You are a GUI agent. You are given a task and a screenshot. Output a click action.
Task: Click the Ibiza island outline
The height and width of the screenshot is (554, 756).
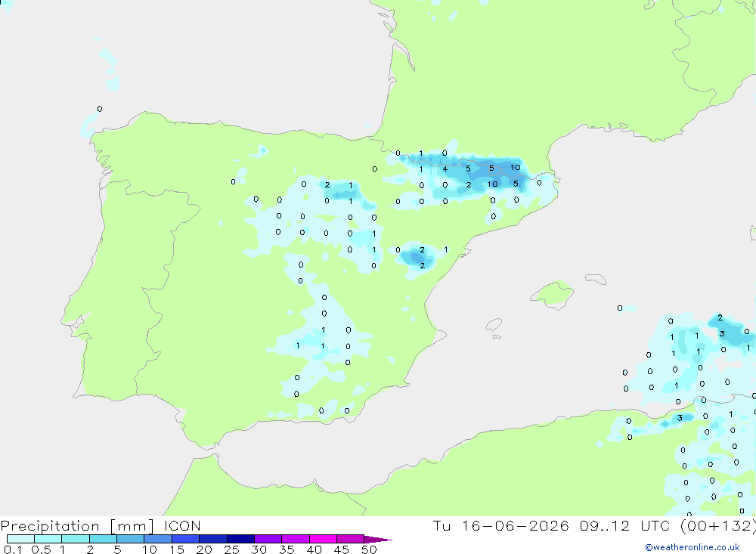(x=494, y=326)
